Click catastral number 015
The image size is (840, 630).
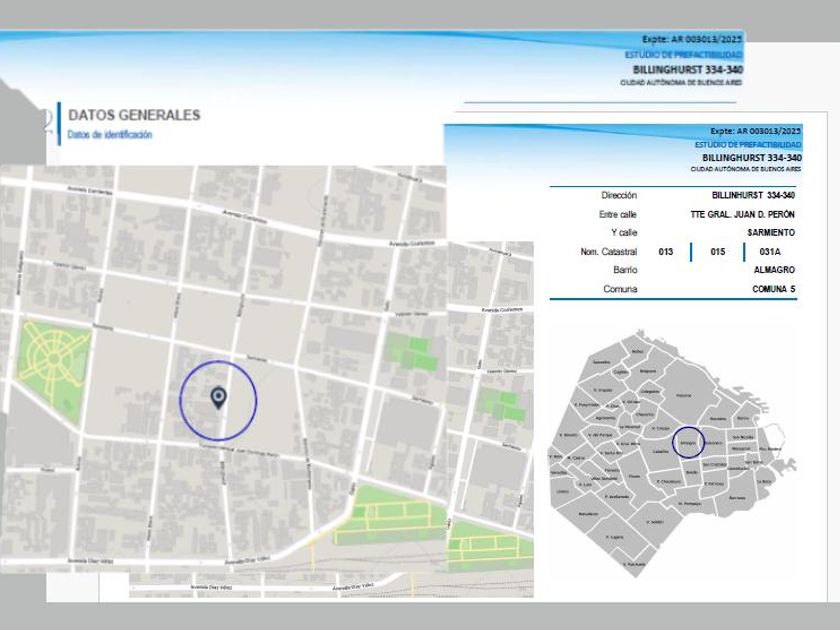[x=718, y=252]
